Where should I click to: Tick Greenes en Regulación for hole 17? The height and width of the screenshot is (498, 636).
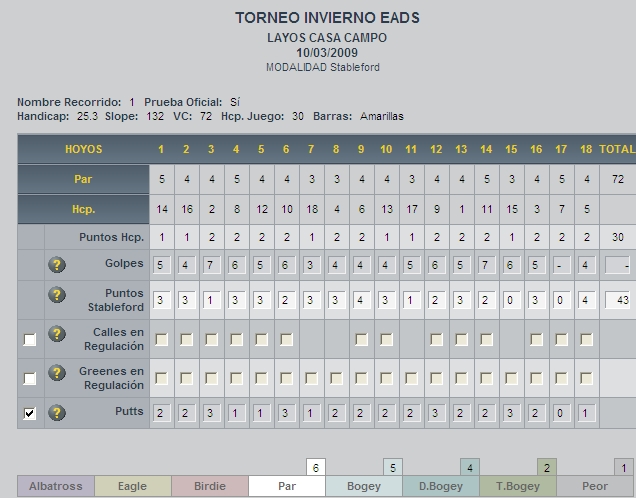tap(561, 378)
